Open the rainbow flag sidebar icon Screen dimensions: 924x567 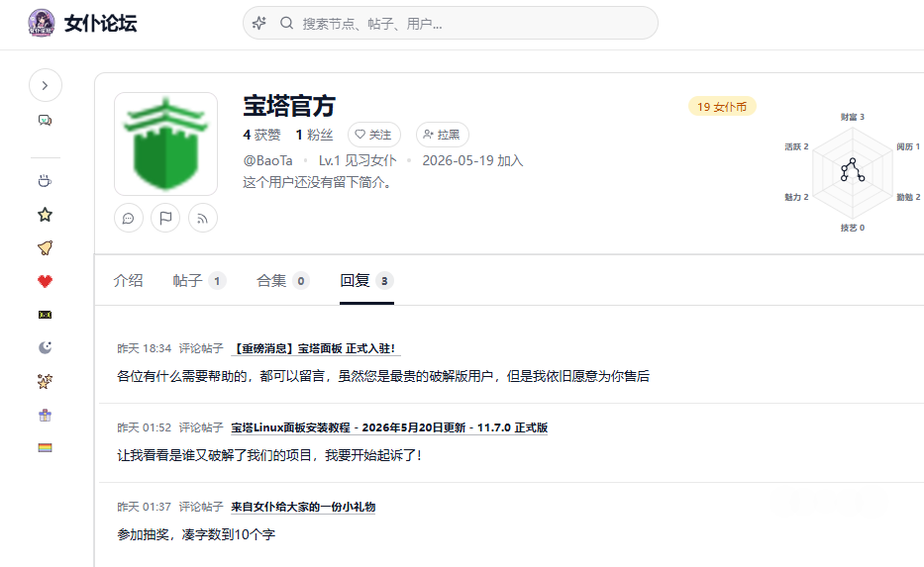(x=45, y=448)
